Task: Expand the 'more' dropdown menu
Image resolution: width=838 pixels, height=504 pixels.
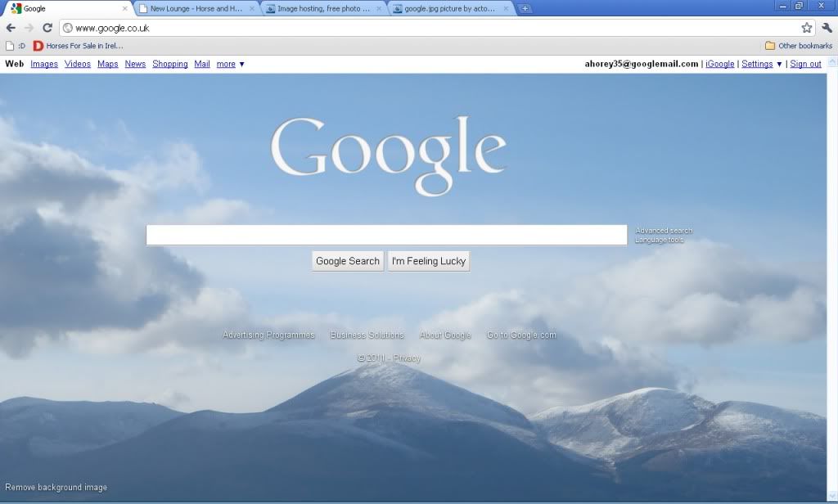Action: (x=230, y=64)
